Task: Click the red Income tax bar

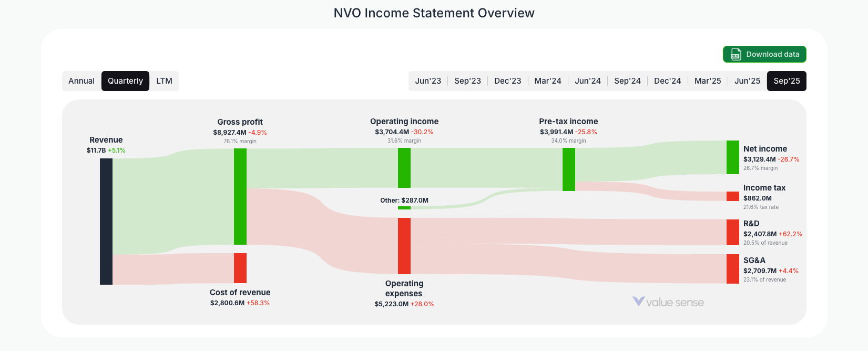Action: click(x=733, y=196)
